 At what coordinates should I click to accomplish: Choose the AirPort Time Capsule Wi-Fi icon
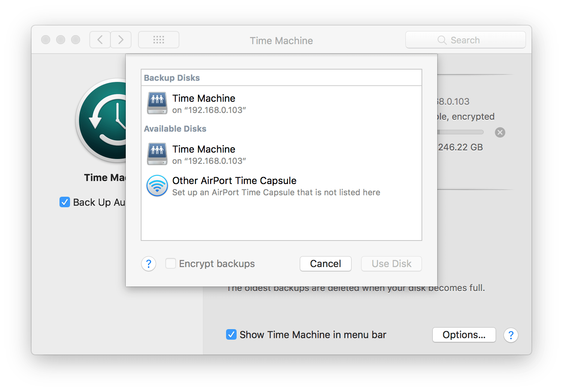(x=157, y=186)
